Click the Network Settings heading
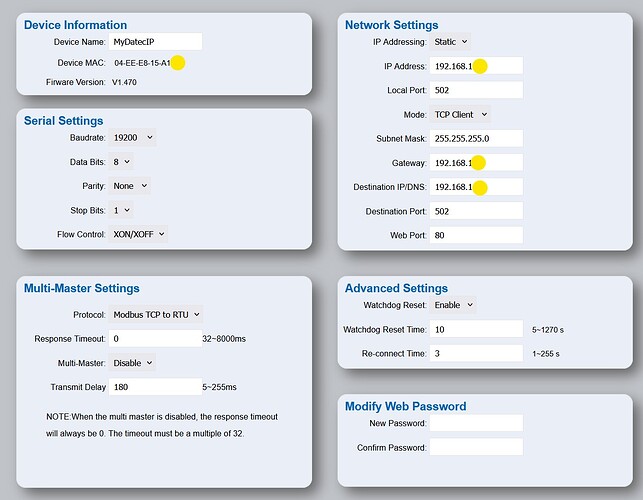Image resolution: width=643 pixels, height=500 pixels. coord(392,25)
